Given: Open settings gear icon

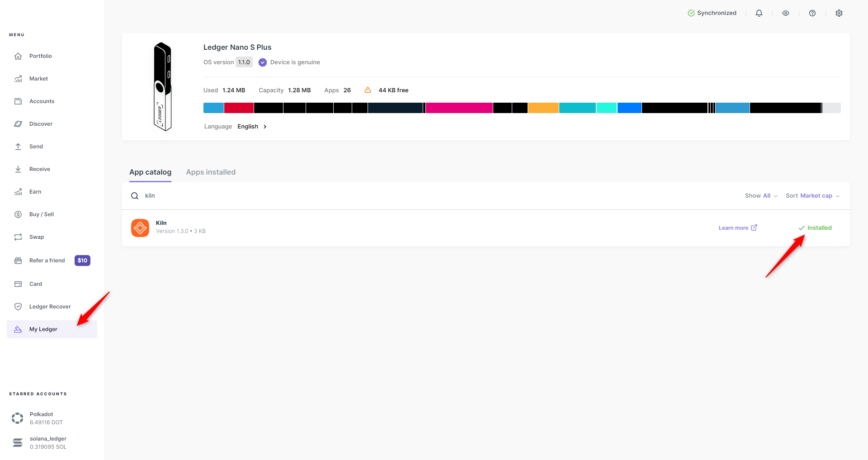Looking at the screenshot, I should 839,13.
